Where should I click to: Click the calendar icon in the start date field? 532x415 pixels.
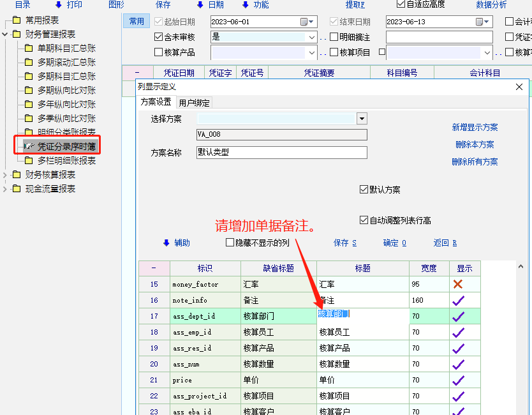(304, 22)
